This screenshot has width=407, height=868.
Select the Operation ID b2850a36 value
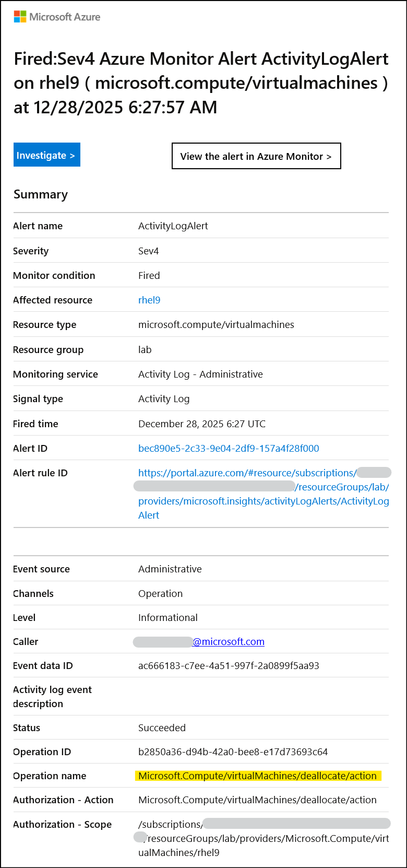click(233, 752)
